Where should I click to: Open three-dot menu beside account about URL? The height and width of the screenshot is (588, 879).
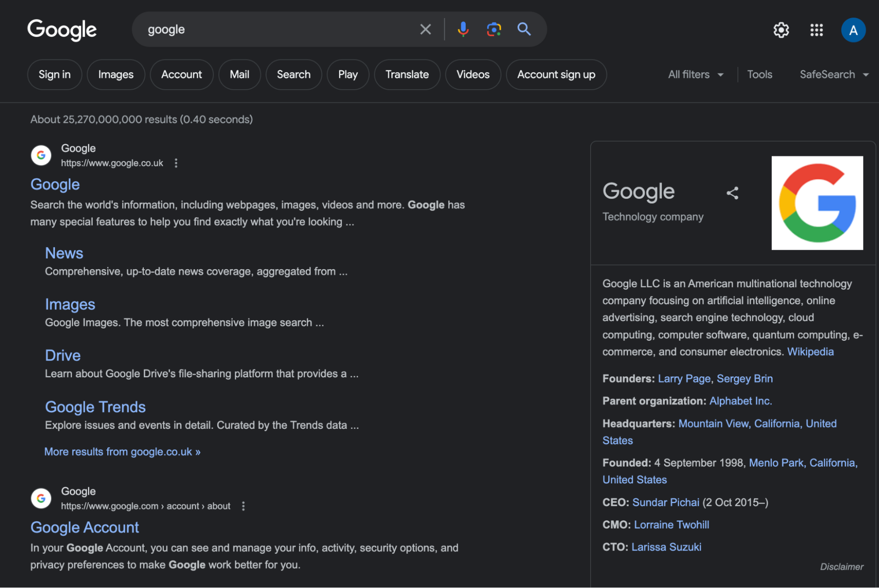[243, 506]
